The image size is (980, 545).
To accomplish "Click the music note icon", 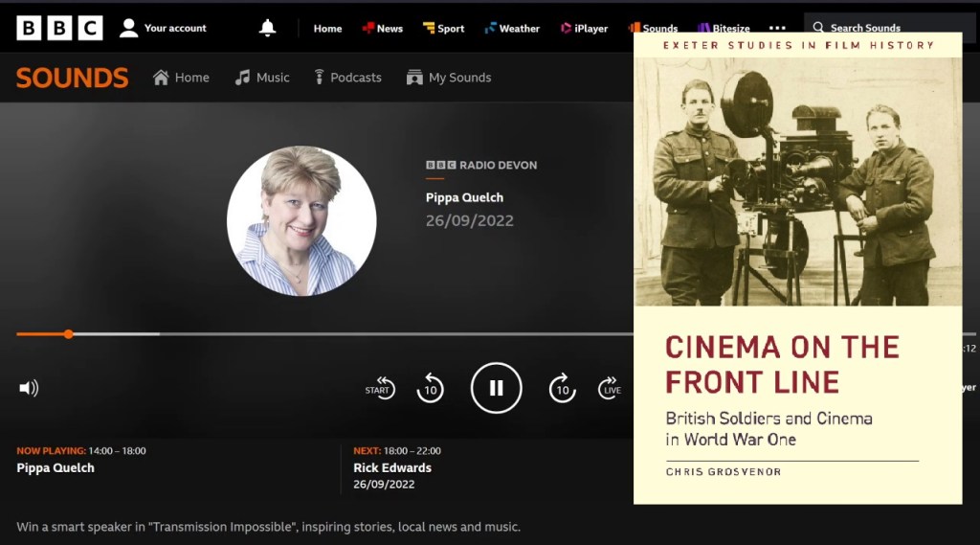I will [242, 78].
